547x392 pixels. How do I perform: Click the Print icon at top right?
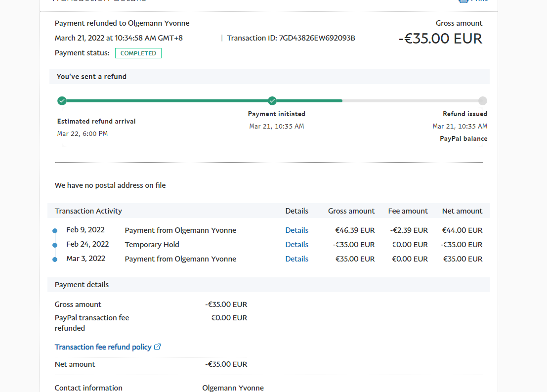(x=463, y=1)
